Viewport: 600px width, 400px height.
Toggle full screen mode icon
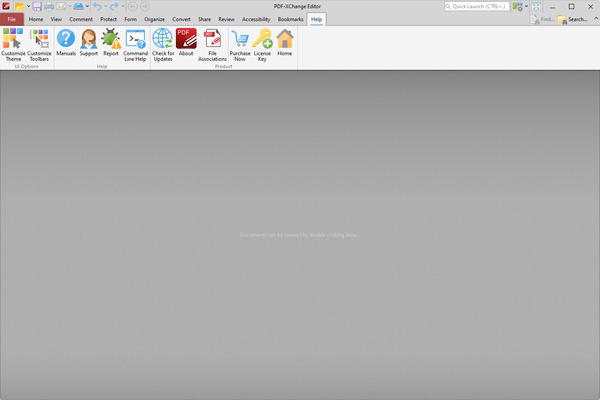click(536, 7)
